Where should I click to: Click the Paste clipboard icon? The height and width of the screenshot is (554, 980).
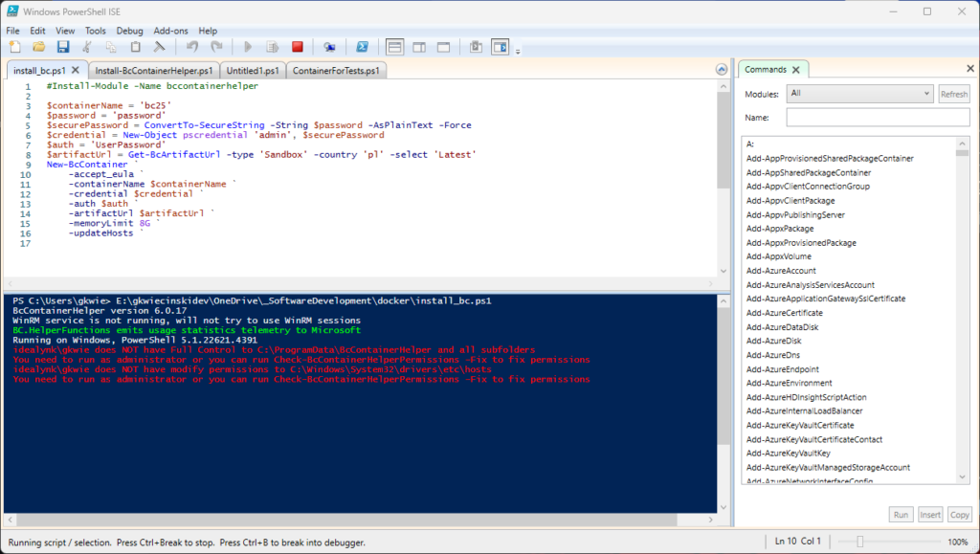click(x=136, y=46)
